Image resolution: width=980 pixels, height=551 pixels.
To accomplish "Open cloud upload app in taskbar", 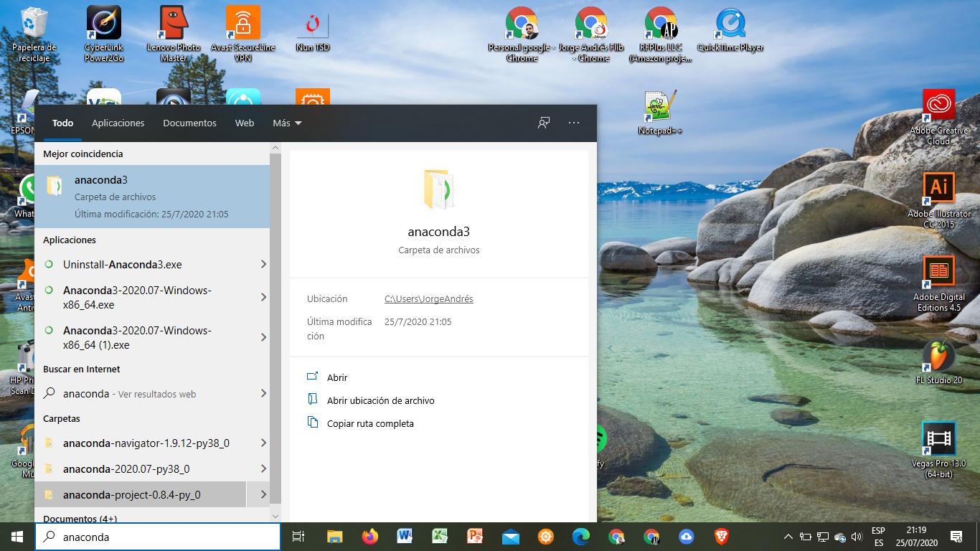I will (x=686, y=537).
